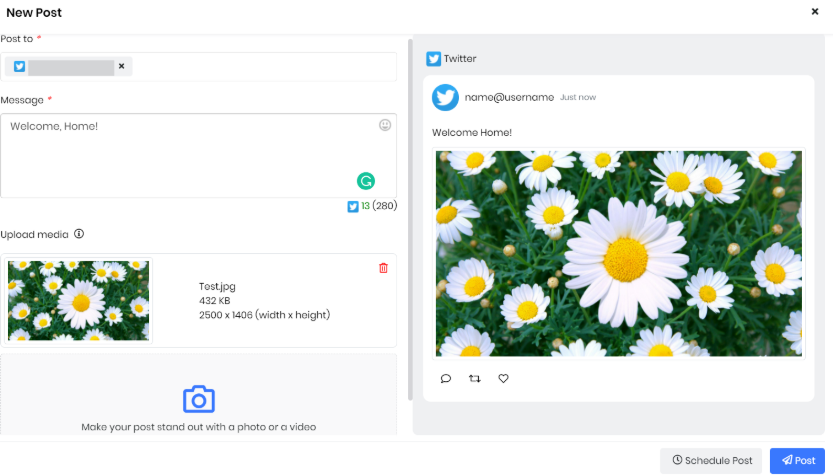Click Twitter logo in preview header
The image size is (833, 476).
tap(434, 58)
